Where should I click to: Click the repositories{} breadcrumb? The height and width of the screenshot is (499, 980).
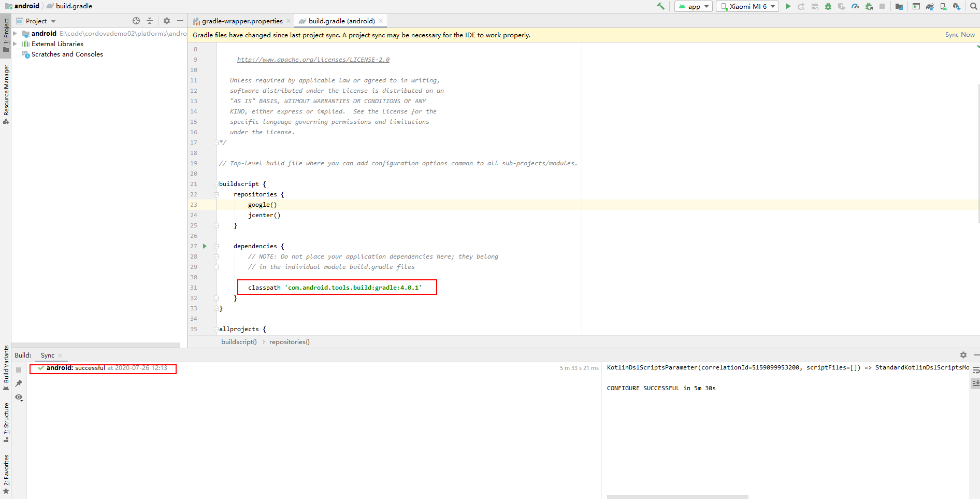coord(290,342)
